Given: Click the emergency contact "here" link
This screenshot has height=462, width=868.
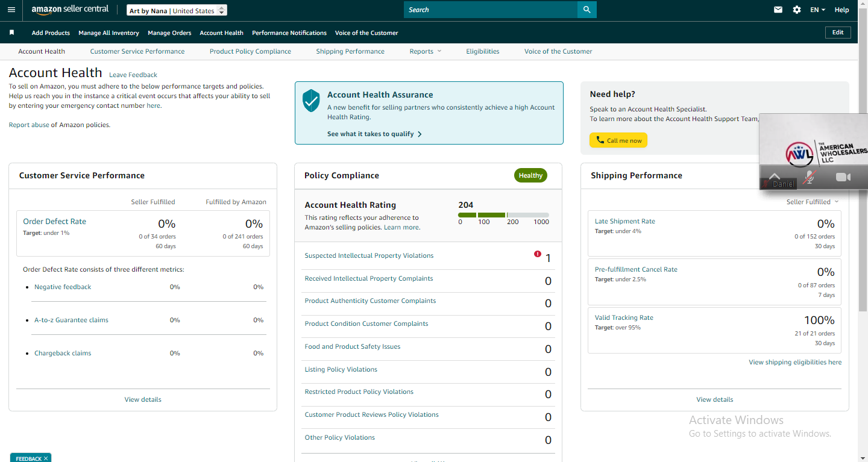Looking at the screenshot, I should click(154, 105).
